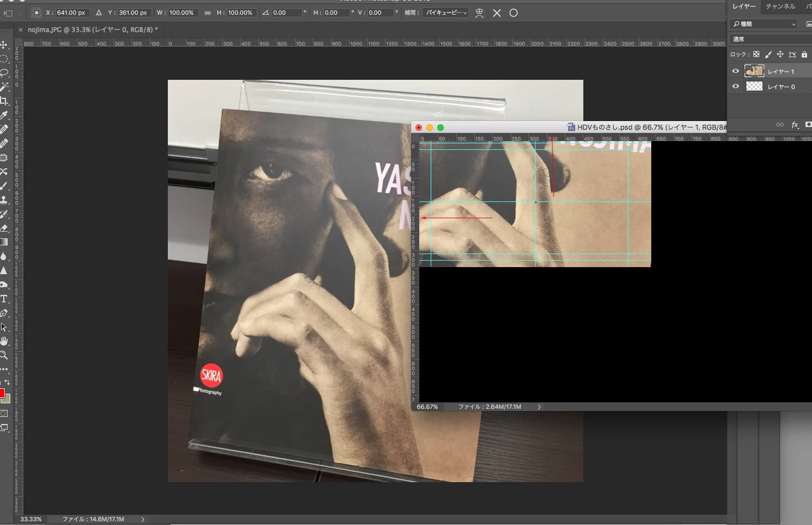Toggle the width-height aspect ratio link
The height and width of the screenshot is (525, 812).
[207, 12]
